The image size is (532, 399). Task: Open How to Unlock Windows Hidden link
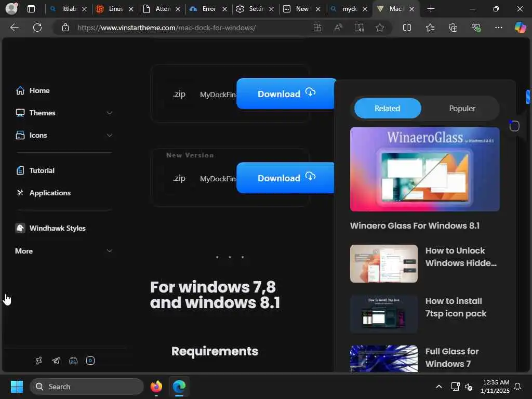[461, 257]
